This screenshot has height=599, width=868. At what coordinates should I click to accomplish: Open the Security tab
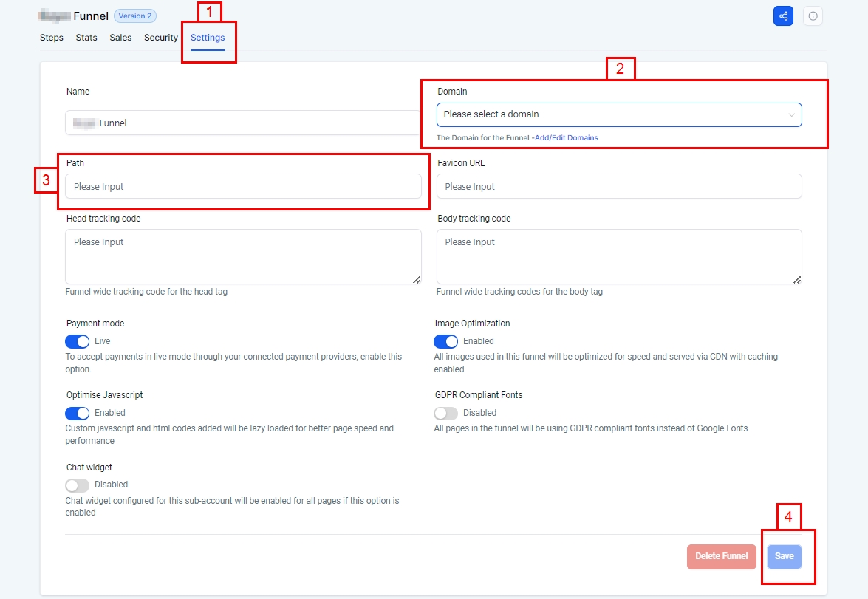[161, 38]
